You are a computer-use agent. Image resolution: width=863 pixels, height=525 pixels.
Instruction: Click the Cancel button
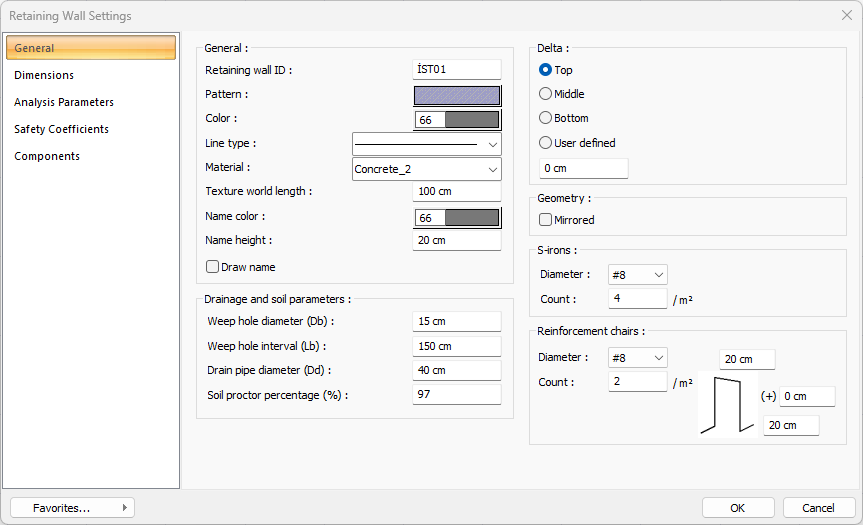tap(818, 508)
